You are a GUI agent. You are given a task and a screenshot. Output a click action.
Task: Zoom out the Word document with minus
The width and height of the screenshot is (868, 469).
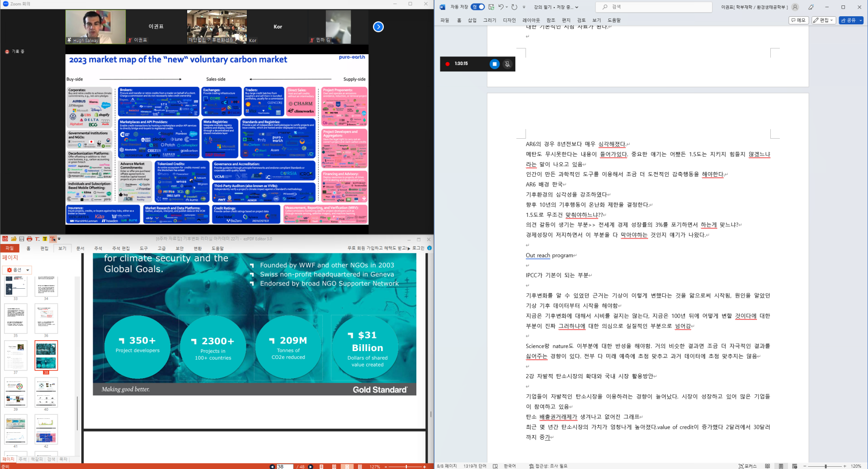pyautogui.click(x=805, y=466)
